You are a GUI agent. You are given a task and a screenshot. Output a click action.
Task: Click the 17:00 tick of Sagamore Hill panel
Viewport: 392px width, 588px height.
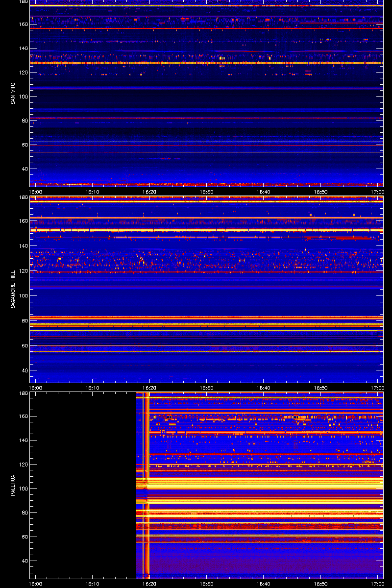click(x=377, y=388)
